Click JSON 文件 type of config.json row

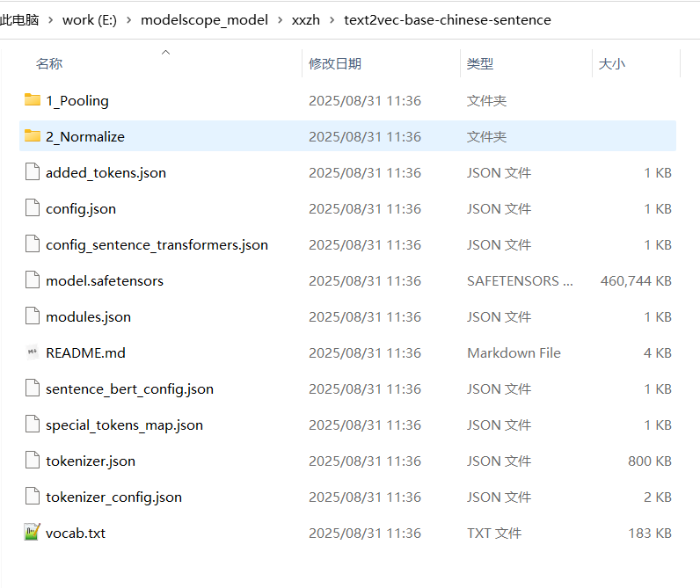(x=499, y=209)
